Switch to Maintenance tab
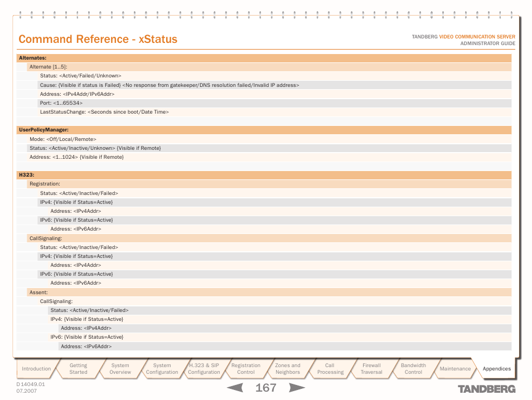 coord(455,368)
